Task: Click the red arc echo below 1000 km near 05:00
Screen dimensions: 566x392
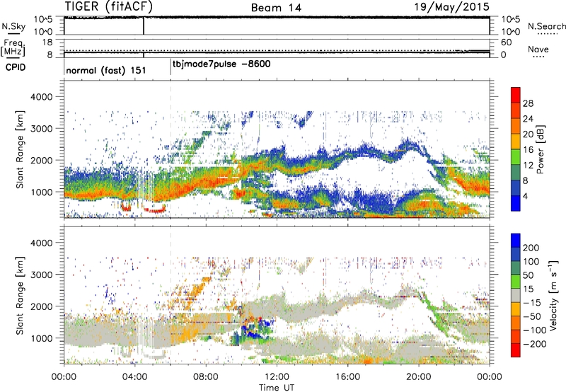Action: pyautogui.click(x=154, y=209)
